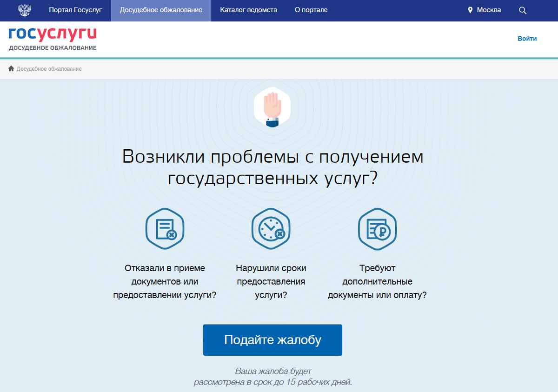Change the region Москва
The width and height of the screenshot is (558, 392).
coord(489,10)
